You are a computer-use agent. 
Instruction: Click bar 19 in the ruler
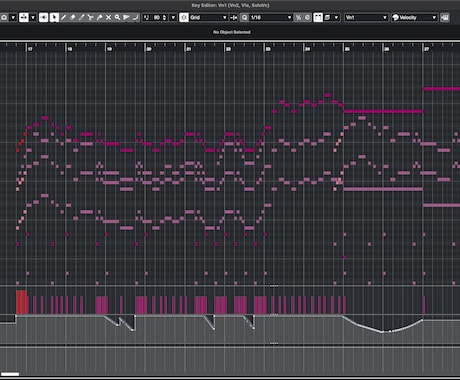109,49
